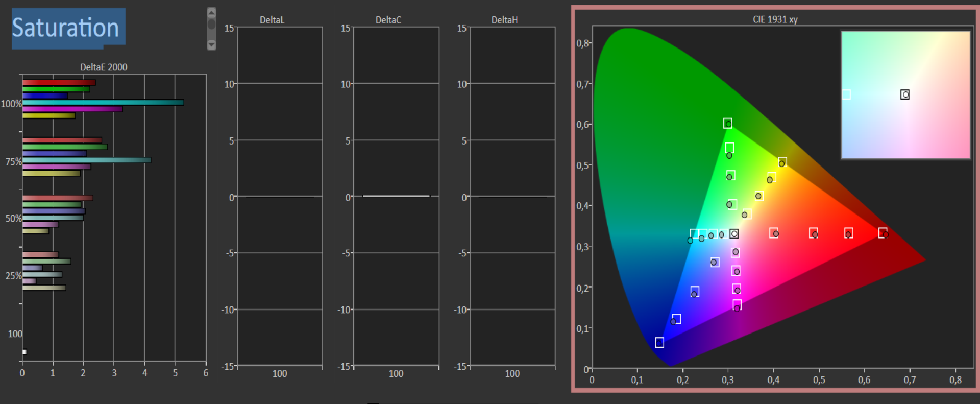Choose the 50% magenta DeltaE bar

[40, 225]
